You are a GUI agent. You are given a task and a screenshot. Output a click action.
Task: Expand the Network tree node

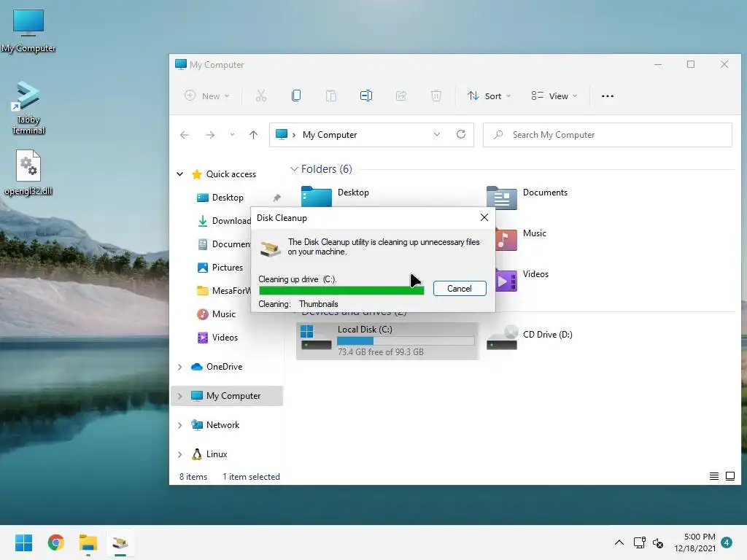(x=180, y=425)
